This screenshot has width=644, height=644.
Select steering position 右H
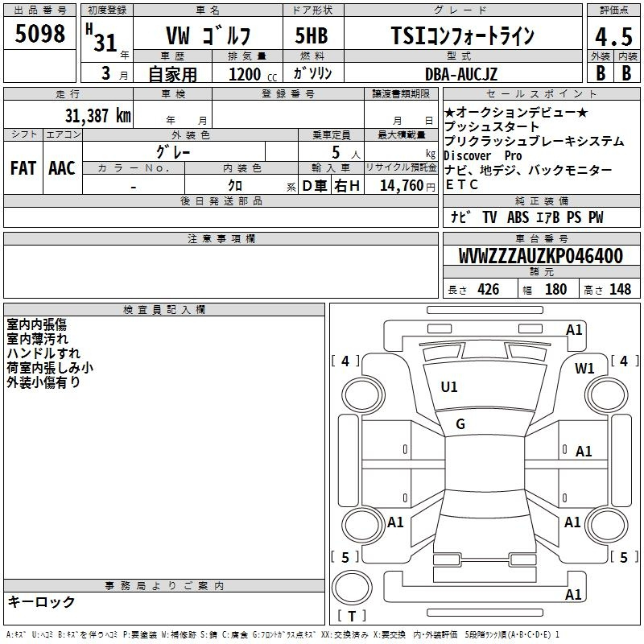coord(347,186)
